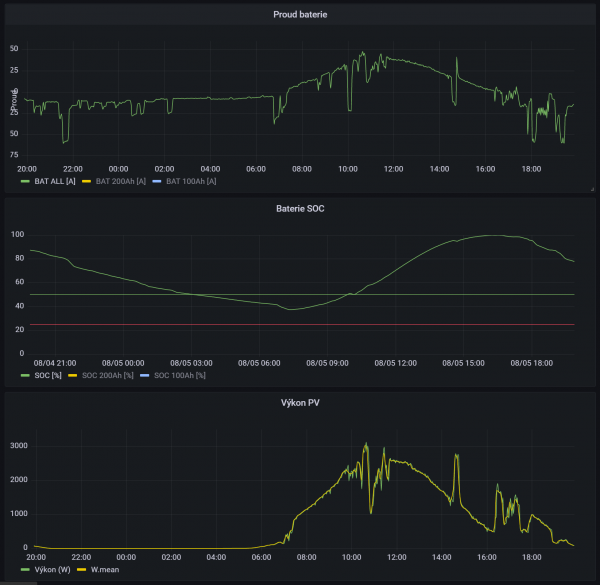600x585 pixels.
Task: Toggle the BAT 200Ah [A] legend series
Action: coord(121,181)
